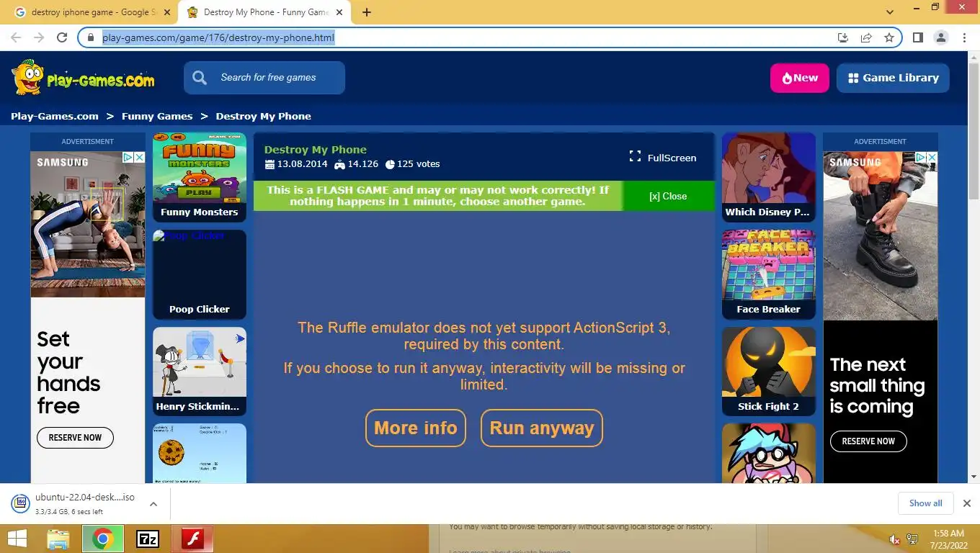Open File Explorer from taskbar
The image size is (980, 553).
pyautogui.click(x=58, y=539)
